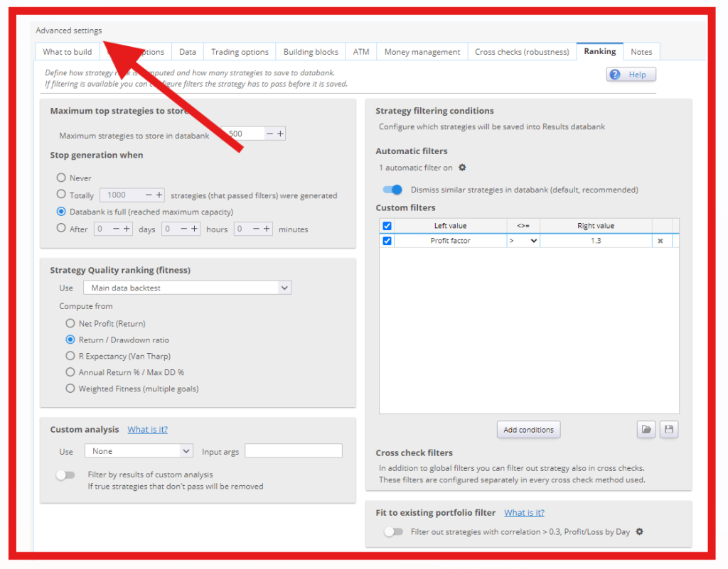Expand the Custom analysis None dropdown
The image size is (728, 569).
139,451
